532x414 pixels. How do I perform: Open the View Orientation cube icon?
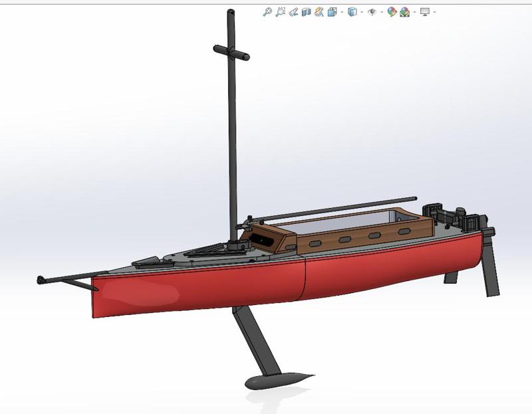click(331, 11)
